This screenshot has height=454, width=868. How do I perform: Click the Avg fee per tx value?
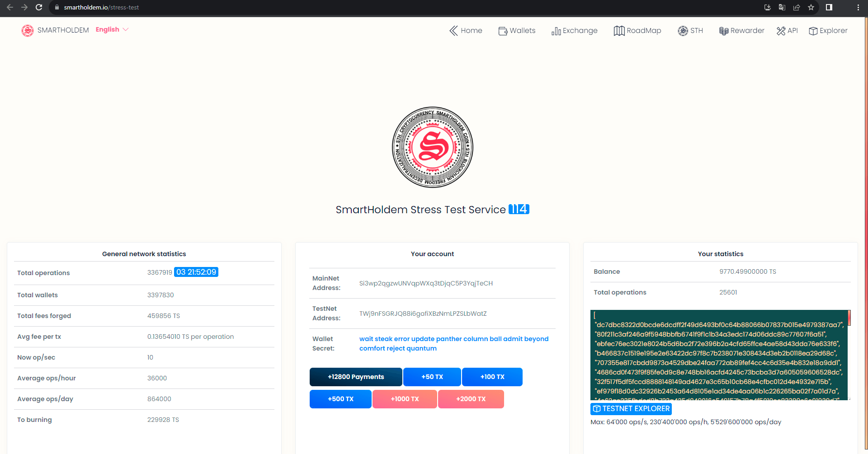190,337
